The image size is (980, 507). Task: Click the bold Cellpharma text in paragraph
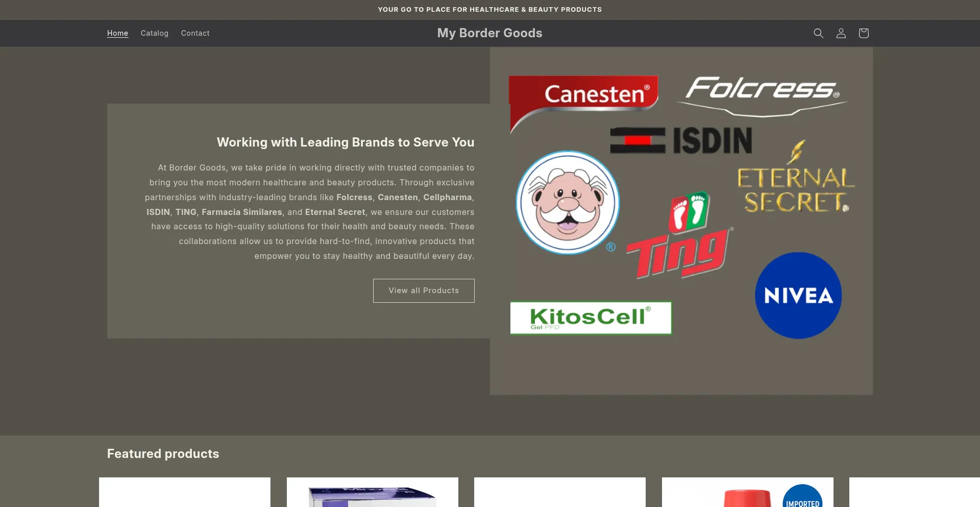coord(447,197)
